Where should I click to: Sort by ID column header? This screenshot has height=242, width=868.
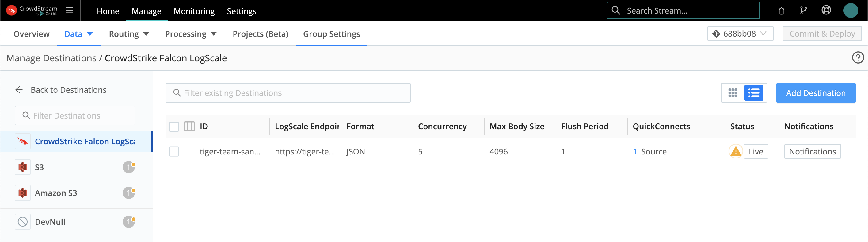tap(204, 127)
